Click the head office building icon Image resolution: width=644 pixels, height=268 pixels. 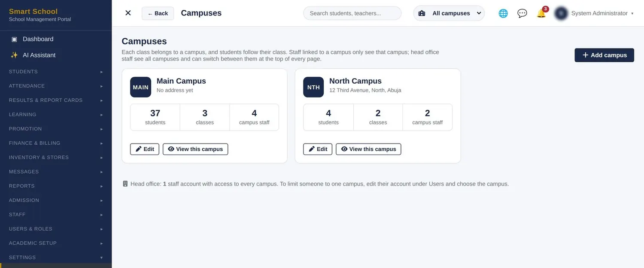pyautogui.click(x=125, y=184)
